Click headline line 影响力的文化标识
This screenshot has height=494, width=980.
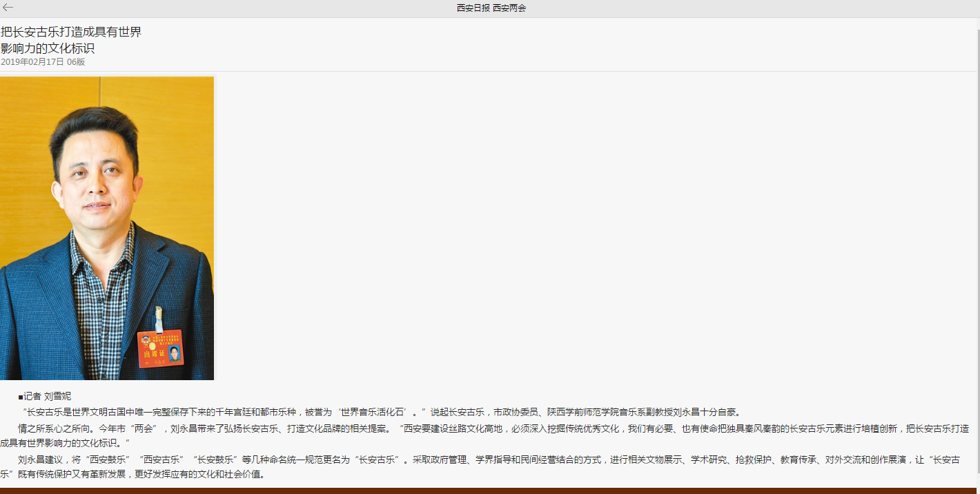[x=48, y=48]
